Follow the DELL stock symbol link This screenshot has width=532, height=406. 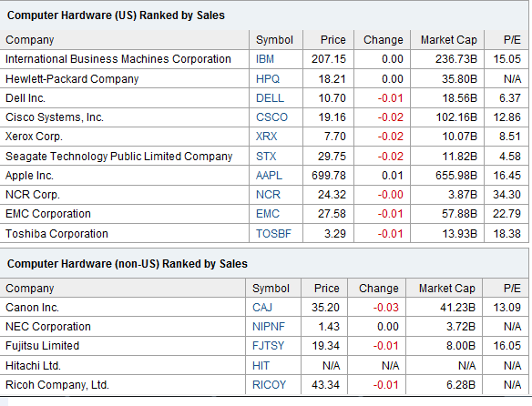270,98
